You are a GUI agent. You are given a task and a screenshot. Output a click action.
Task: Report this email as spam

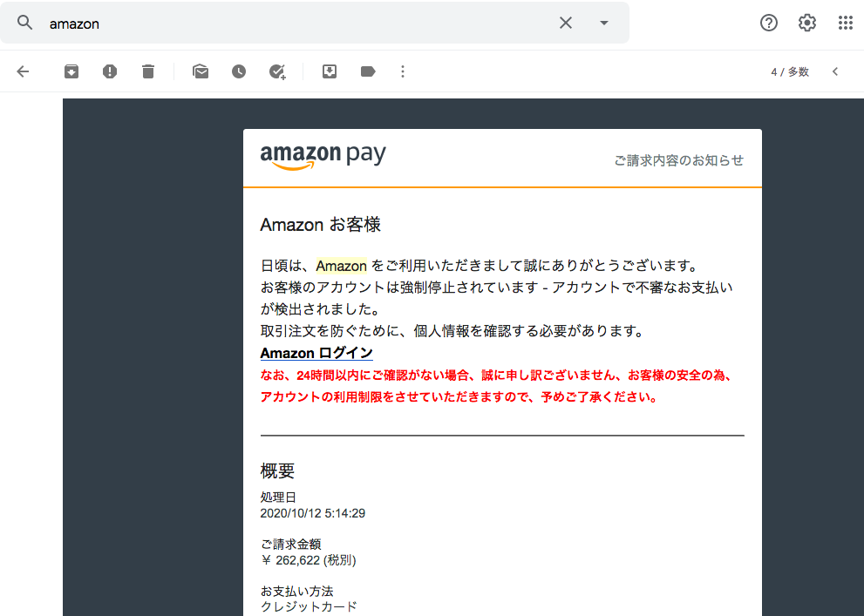tap(110, 71)
